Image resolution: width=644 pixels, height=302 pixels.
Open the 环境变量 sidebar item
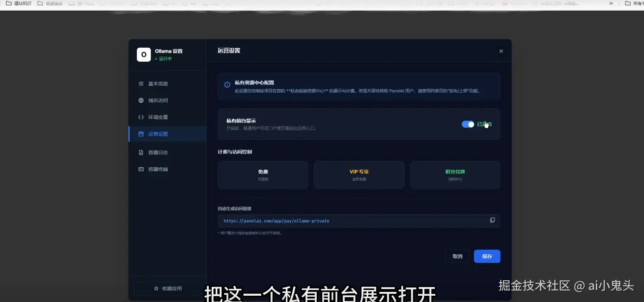[167, 117]
